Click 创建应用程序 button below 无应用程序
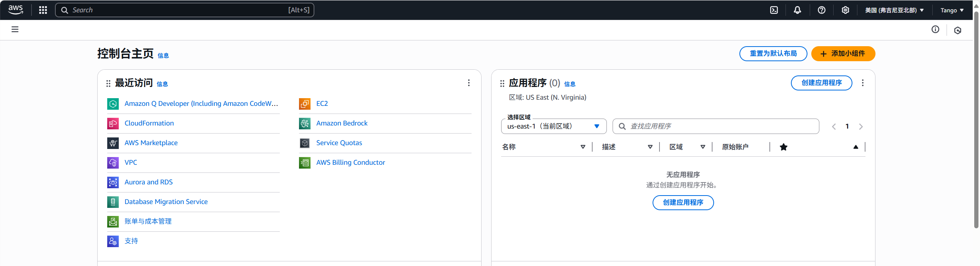Image resolution: width=980 pixels, height=266 pixels. coord(683,202)
